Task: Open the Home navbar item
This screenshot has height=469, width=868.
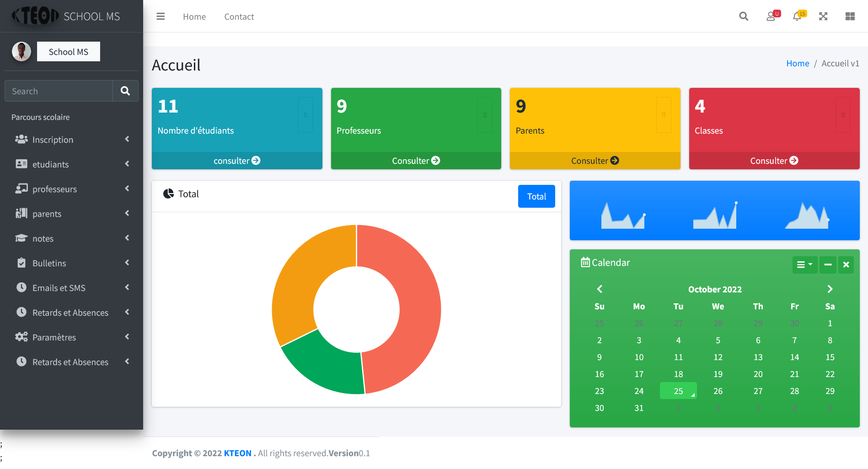Action: pyautogui.click(x=194, y=16)
